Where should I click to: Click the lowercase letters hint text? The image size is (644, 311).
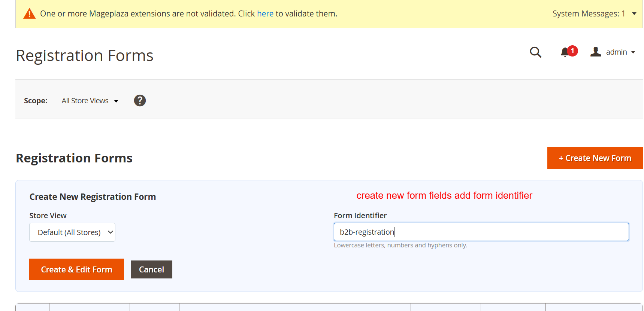pyautogui.click(x=400, y=246)
